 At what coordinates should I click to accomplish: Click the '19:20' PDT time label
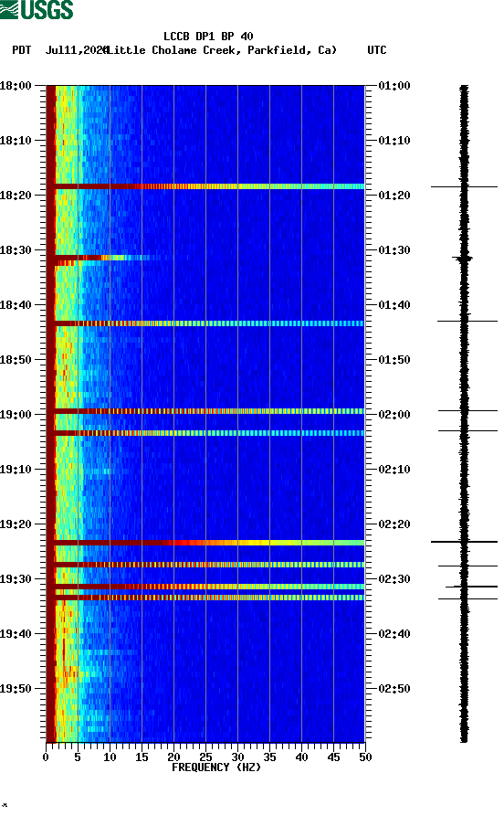tap(16, 524)
